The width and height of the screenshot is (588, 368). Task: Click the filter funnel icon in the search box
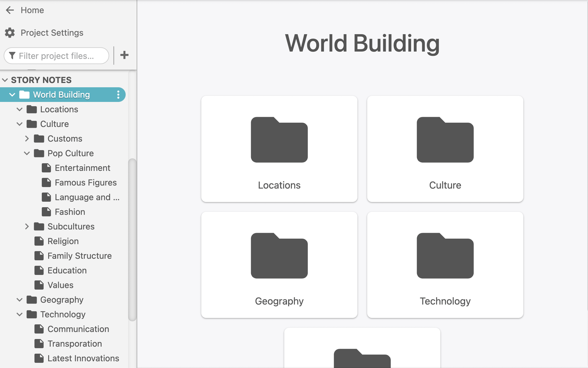(13, 56)
